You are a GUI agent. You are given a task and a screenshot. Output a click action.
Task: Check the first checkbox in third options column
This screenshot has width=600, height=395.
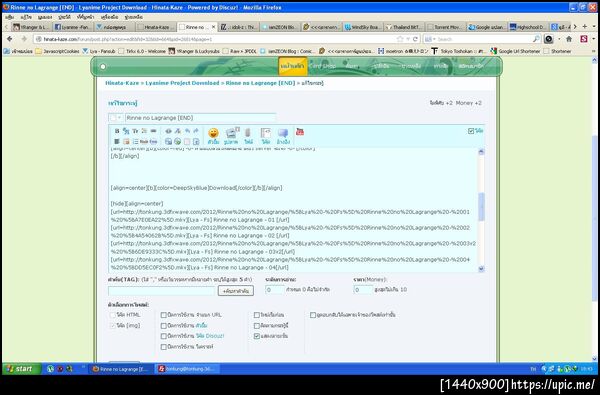coord(257,315)
